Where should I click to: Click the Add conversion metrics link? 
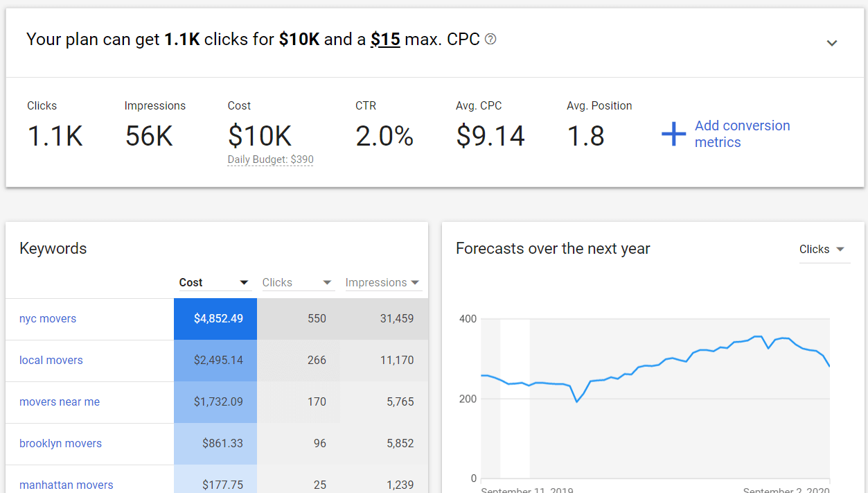(x=742, y=134)
